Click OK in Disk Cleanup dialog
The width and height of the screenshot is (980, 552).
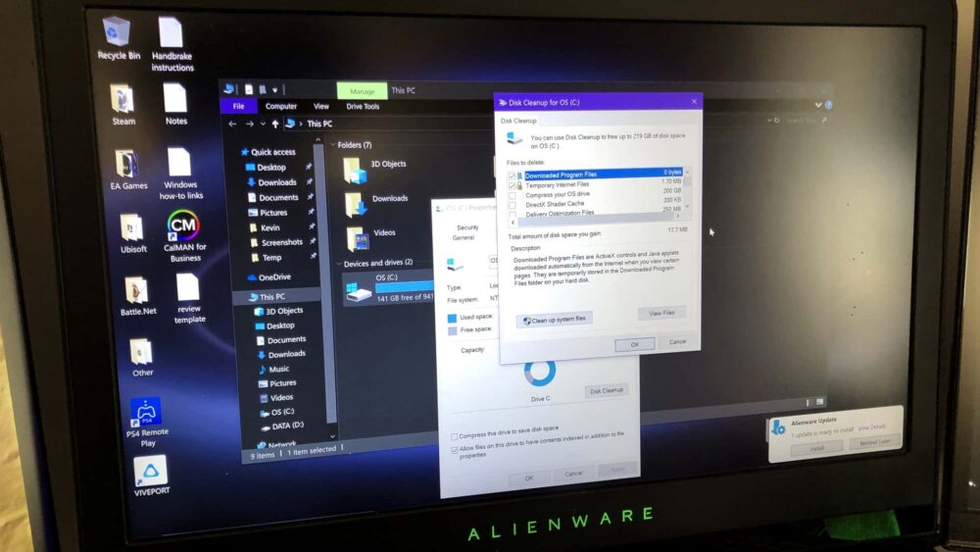[634, 344]
